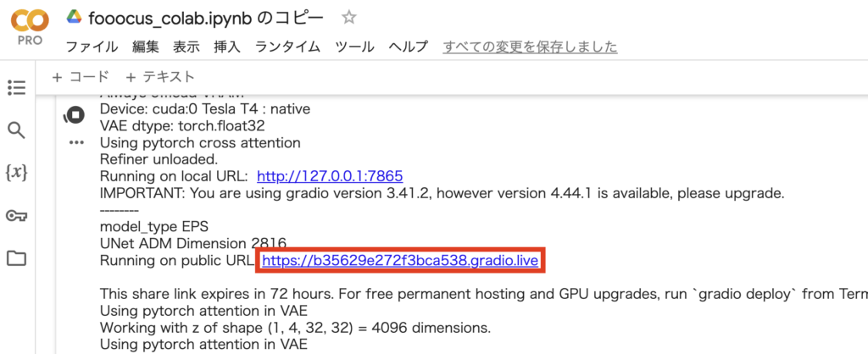Open the 挿入 menu

tap(227, 47)
